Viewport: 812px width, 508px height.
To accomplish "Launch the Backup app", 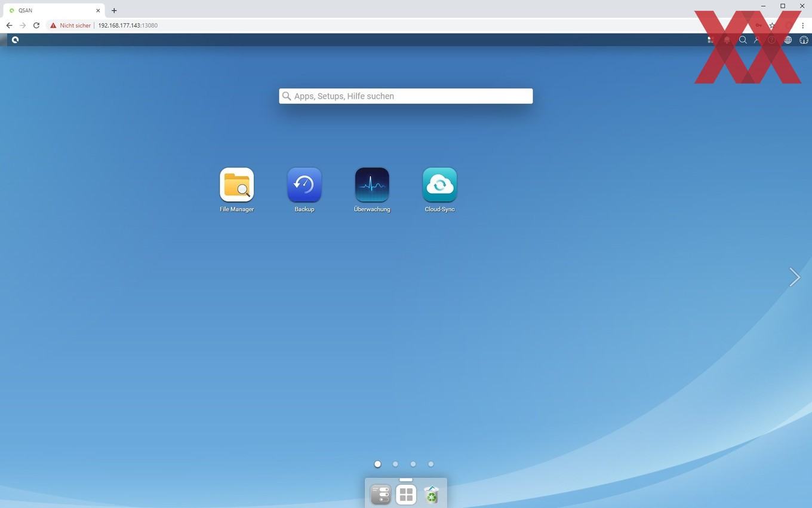I will [304, 185].
